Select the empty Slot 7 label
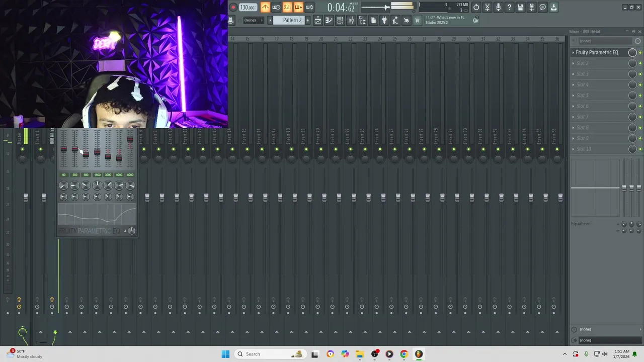The height and width of the screenshot is (362, 644). (x=583, y=117)
